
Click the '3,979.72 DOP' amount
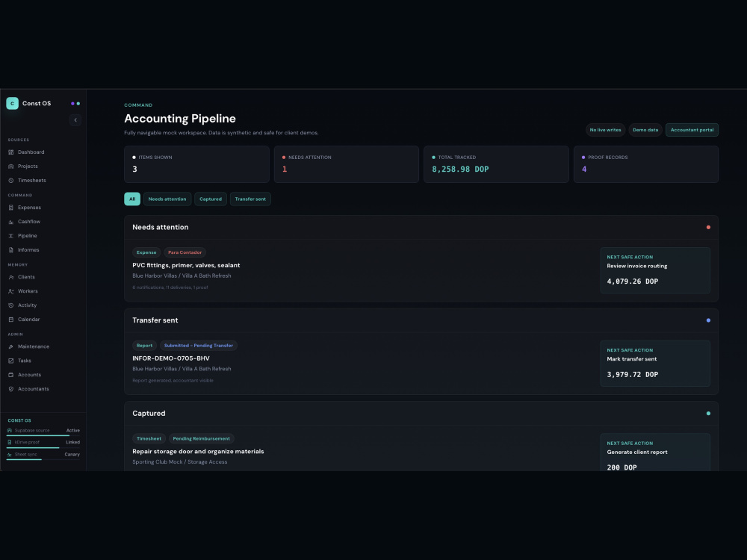(x=632, y=375)
